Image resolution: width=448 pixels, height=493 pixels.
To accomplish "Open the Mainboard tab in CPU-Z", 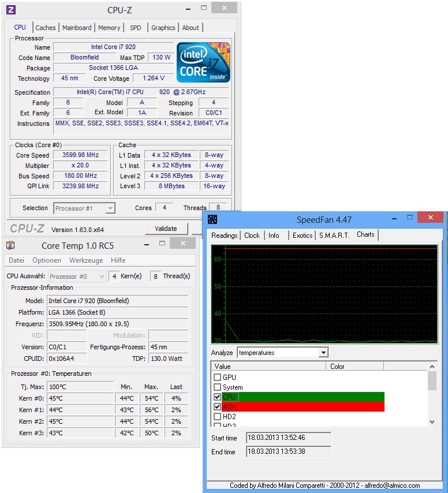I will point(77,28).
